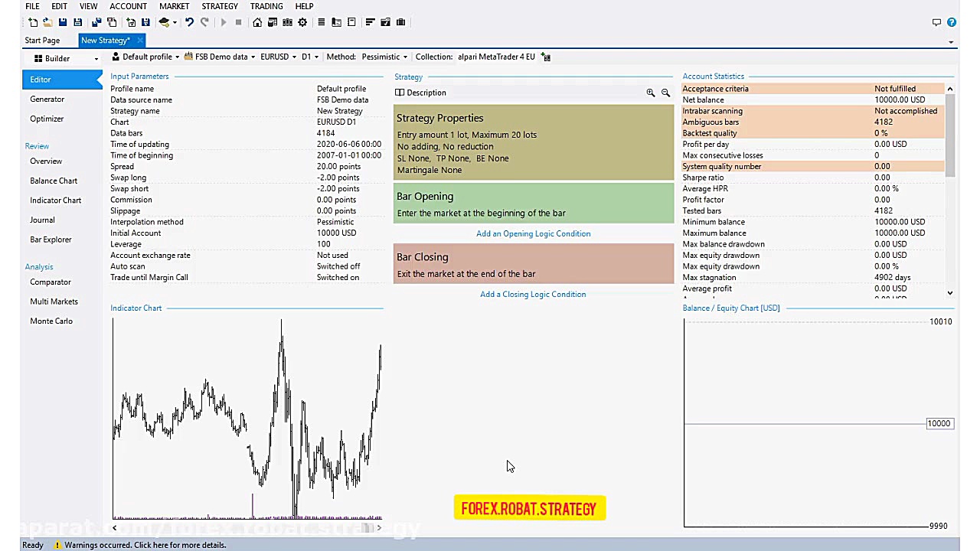The width and height of the screenshot is (980, 551).
Task: Click the undo arrow in the toolbar
Action: click(x=190, y=22)
